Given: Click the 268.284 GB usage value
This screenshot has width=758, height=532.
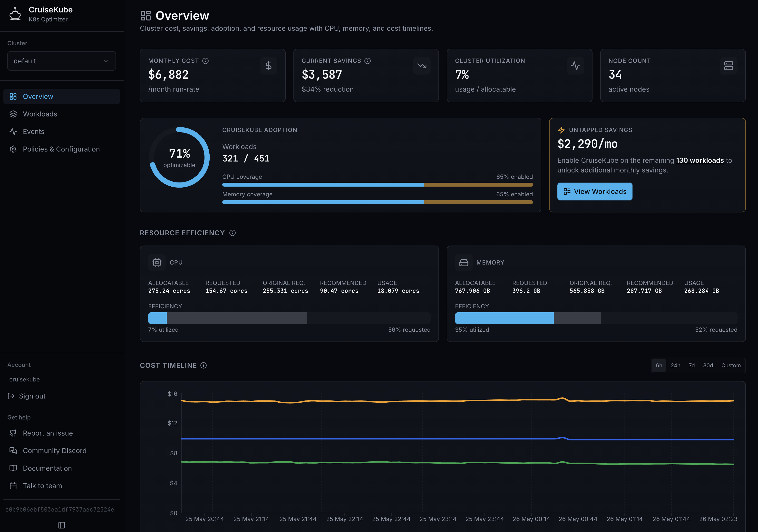Looking at the screenshot, I should (x=701, y=291).
